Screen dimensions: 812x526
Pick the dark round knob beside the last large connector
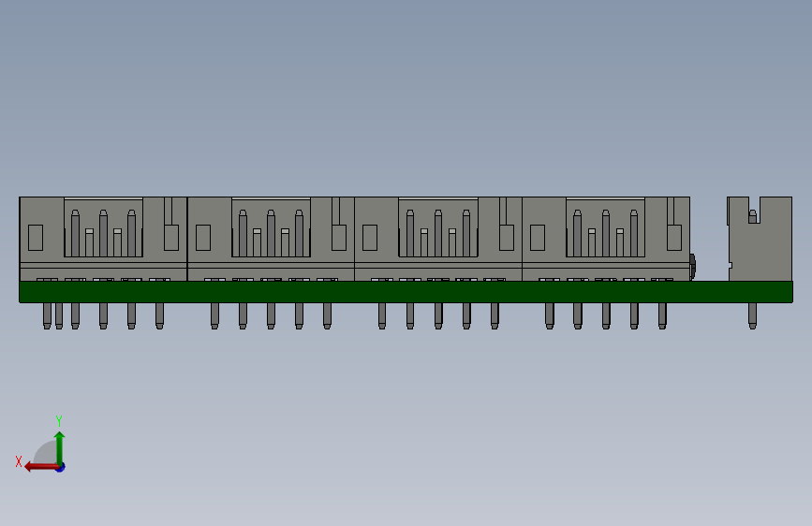tap(693, 267)
